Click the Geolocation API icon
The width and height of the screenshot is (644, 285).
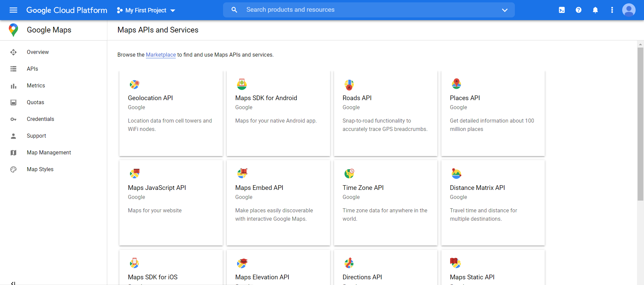(135, 84)
